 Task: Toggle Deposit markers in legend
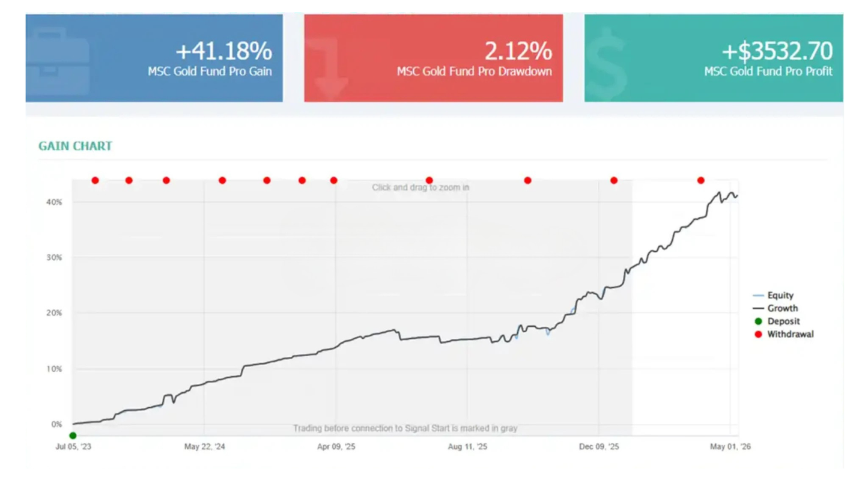coord(777,321)
